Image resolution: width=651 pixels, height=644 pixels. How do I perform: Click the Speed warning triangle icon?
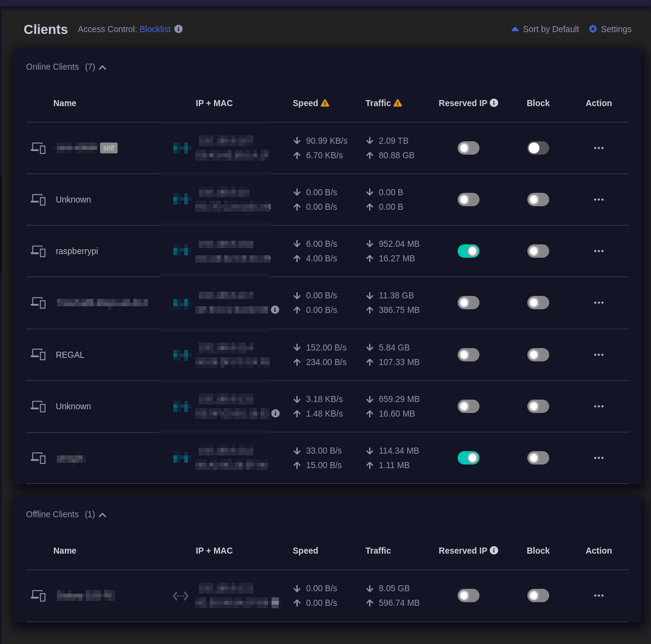click(x=325, y=103)
